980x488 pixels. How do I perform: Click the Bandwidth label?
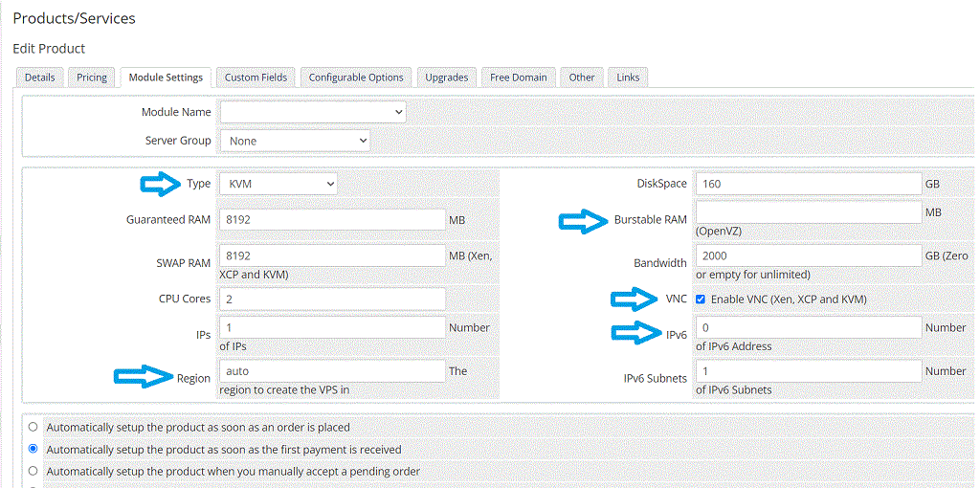pyautogui.click(x=660, y=263)
